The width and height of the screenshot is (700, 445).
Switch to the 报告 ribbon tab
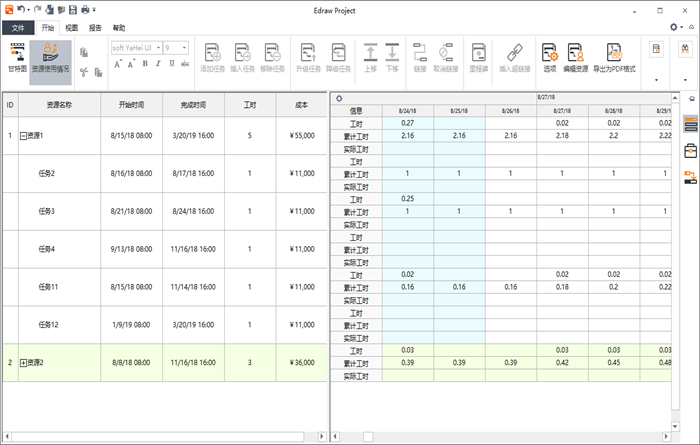coord(95,28)
